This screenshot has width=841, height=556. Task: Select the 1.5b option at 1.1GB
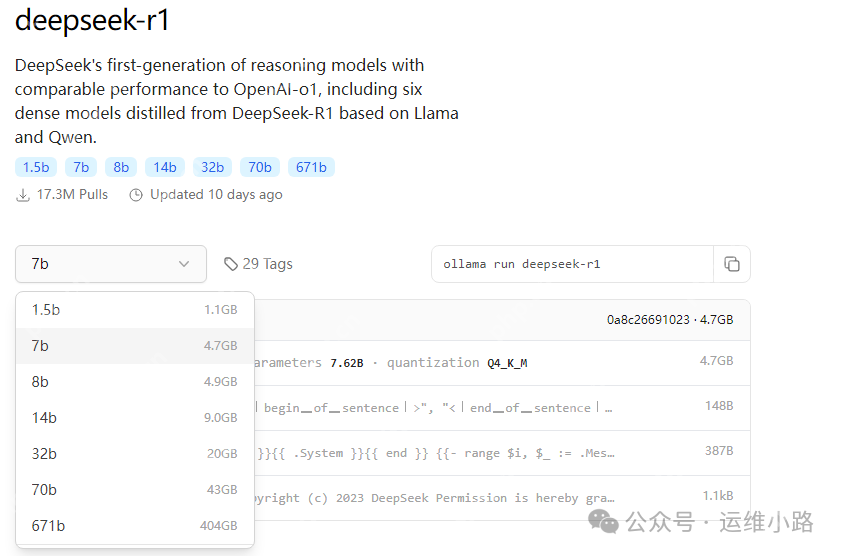[x=135, y=310]
